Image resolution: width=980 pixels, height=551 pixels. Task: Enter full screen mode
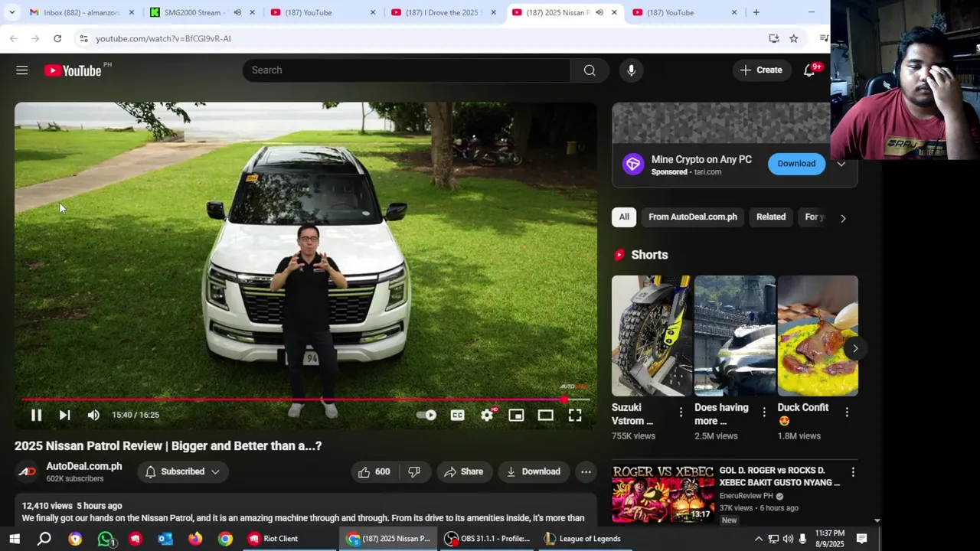pyautogui.click(x=575, y=415)
